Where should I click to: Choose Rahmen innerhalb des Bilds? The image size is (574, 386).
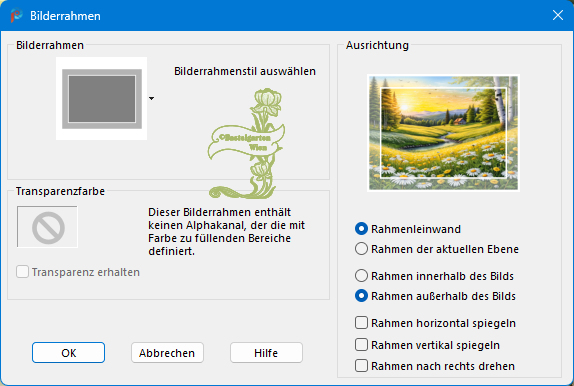(x=361, y=276)
